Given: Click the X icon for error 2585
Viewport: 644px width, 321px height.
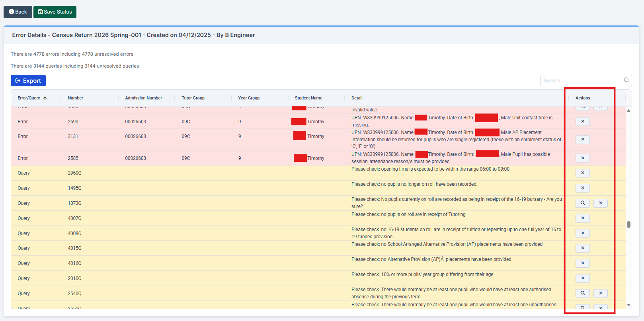Looking at the screenshot, I should (582, 158).
